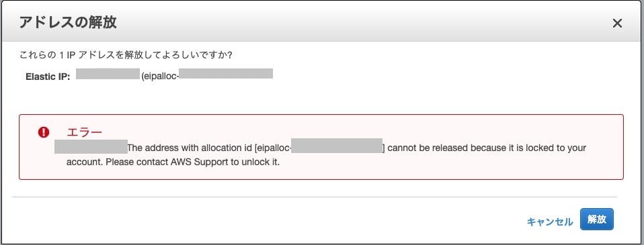The image size is (644, 245).
Task: Click the gray dialog header bar
Action: click(x=322, y=21)
